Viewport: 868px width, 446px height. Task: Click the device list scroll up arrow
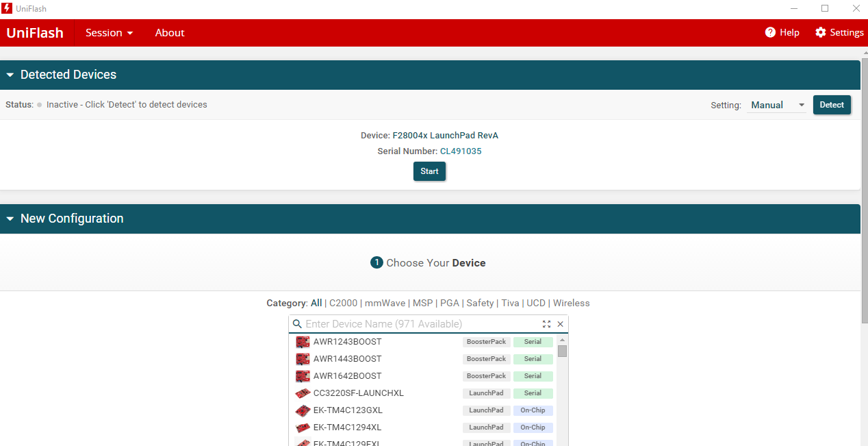562,339
